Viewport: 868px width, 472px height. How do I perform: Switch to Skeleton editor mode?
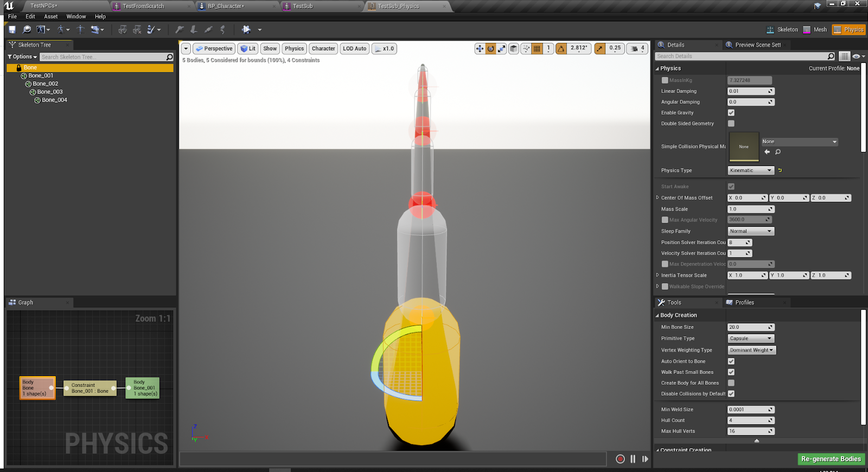pyautogui.click(x=782, y=30)
